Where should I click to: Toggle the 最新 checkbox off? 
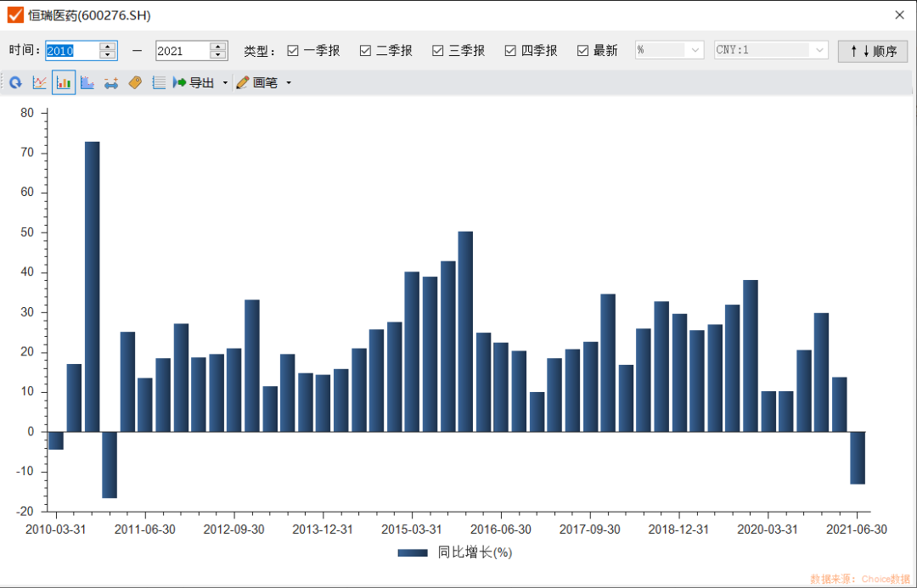[583, 50]
